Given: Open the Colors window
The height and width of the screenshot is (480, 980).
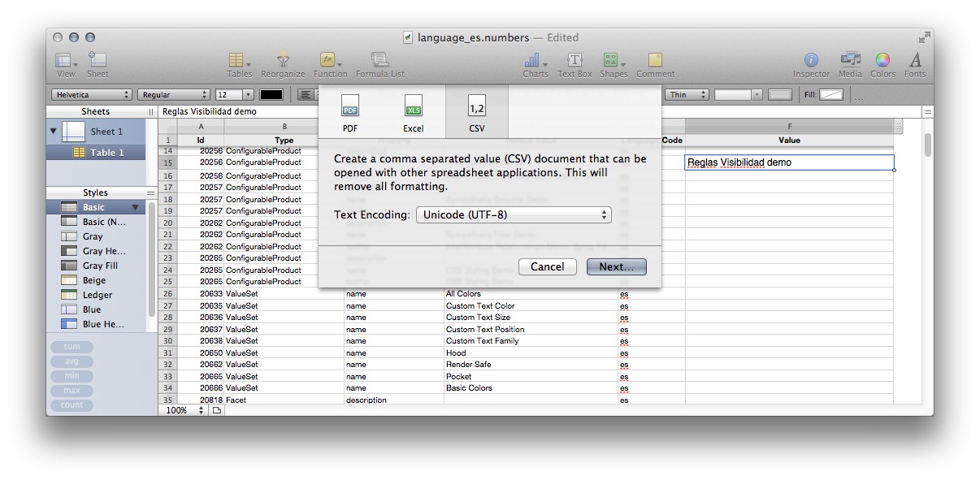Looking at the screenshot, I should (x=882, y=61).
